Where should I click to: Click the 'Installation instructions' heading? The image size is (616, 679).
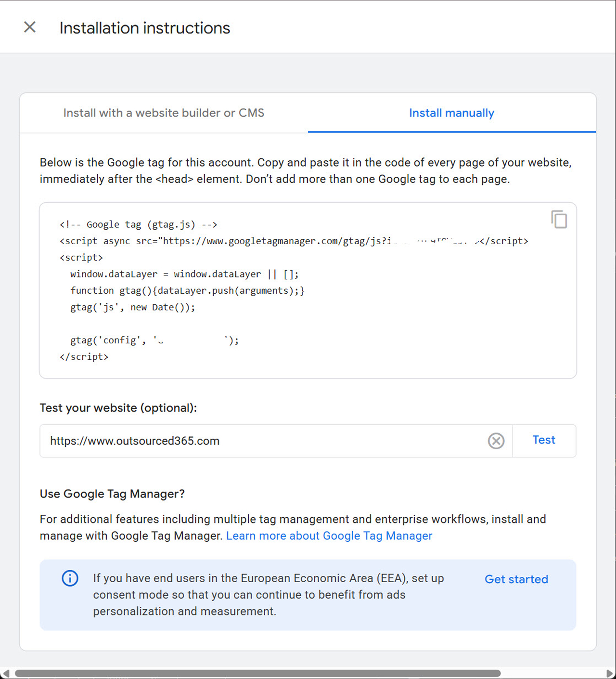pos(145,28)
